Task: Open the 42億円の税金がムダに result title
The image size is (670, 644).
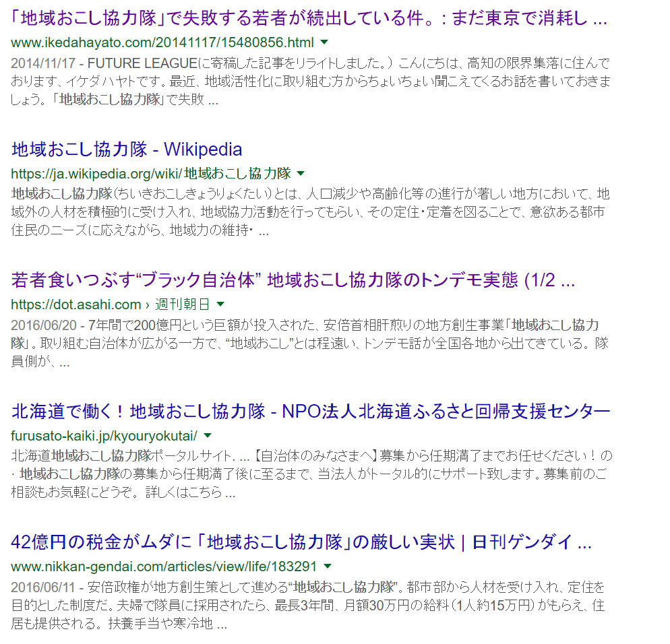Action: tap(301, 542)
